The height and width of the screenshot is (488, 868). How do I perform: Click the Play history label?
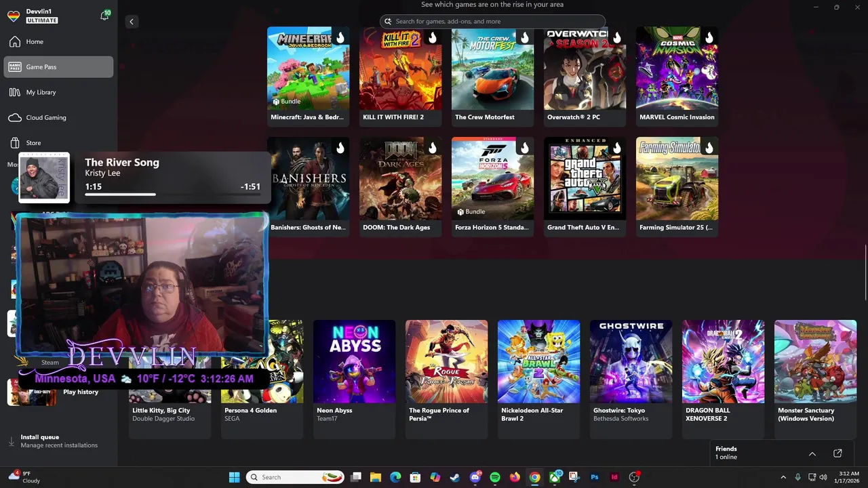pyautogui.click(x=81, y=392)
